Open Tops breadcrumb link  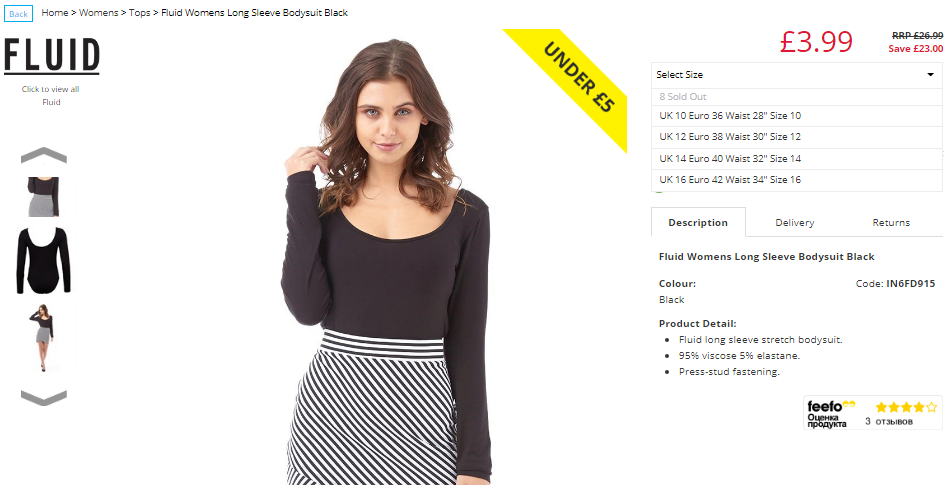(140, 13)
